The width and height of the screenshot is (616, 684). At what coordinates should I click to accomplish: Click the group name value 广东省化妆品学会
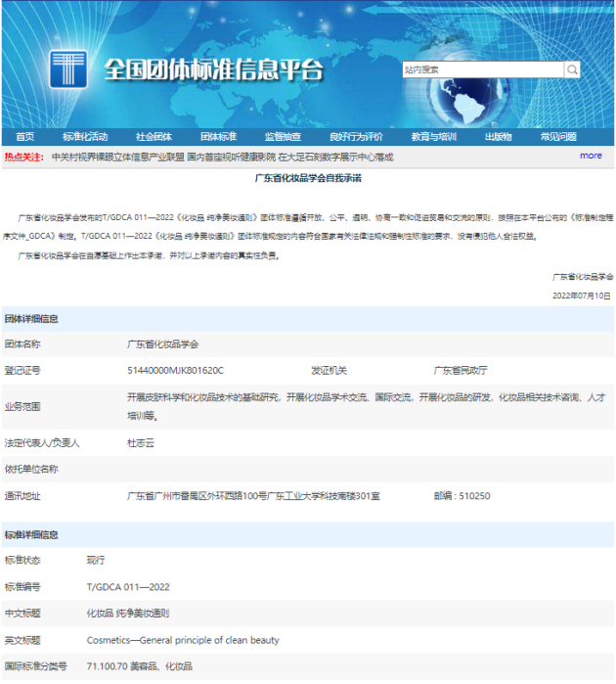[x=163, y=344]
